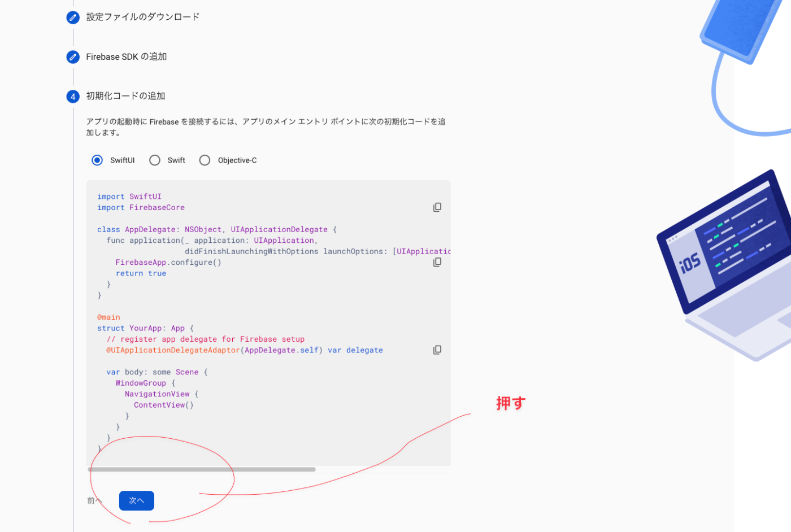This screenshot has width=791, height=532.
Task: Select the SwiftUI radio button
Action: coord(97,160)
